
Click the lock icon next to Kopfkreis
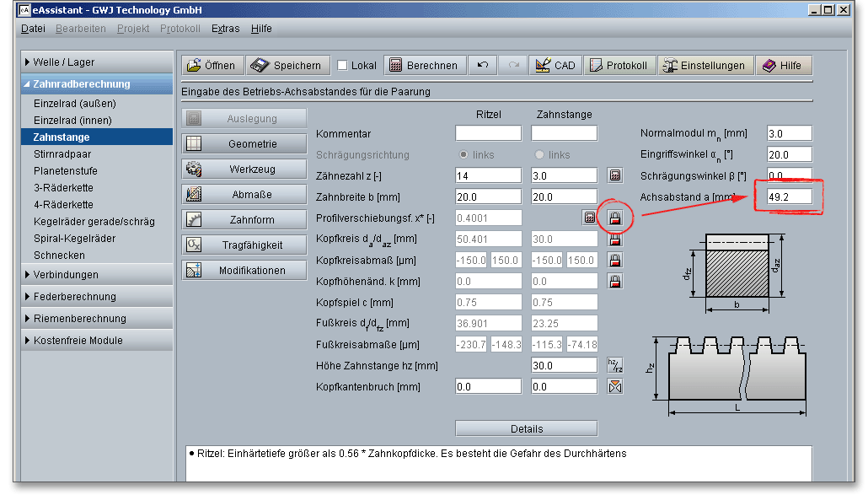pos(615,239)
